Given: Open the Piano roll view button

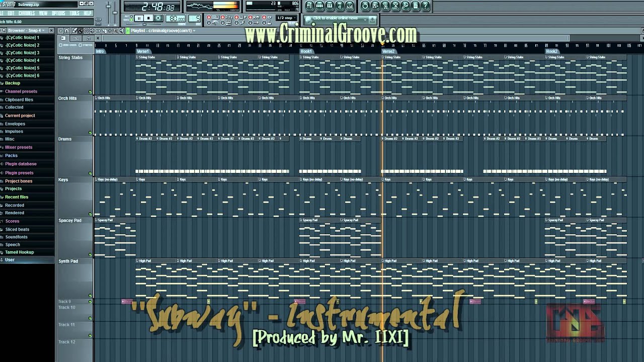Looking at the screenshot, I should click(x=330, y=6).
